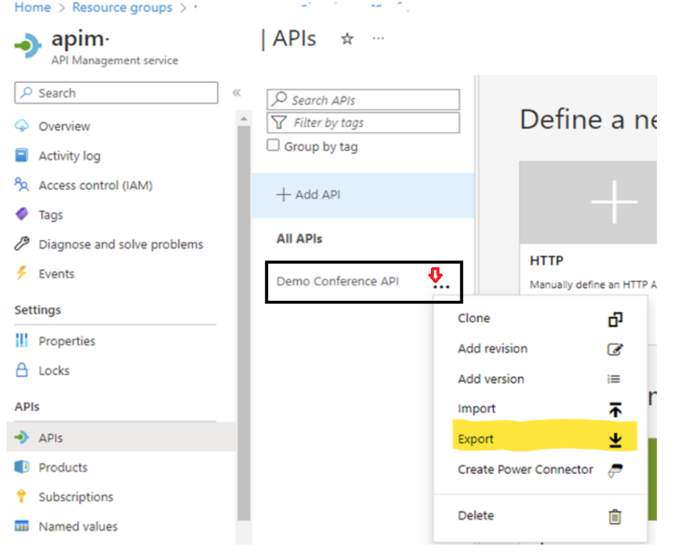The height and width of the screenshot is (558, 676).
Task: Open the header more options ellipsis
Action: (378, 39)
